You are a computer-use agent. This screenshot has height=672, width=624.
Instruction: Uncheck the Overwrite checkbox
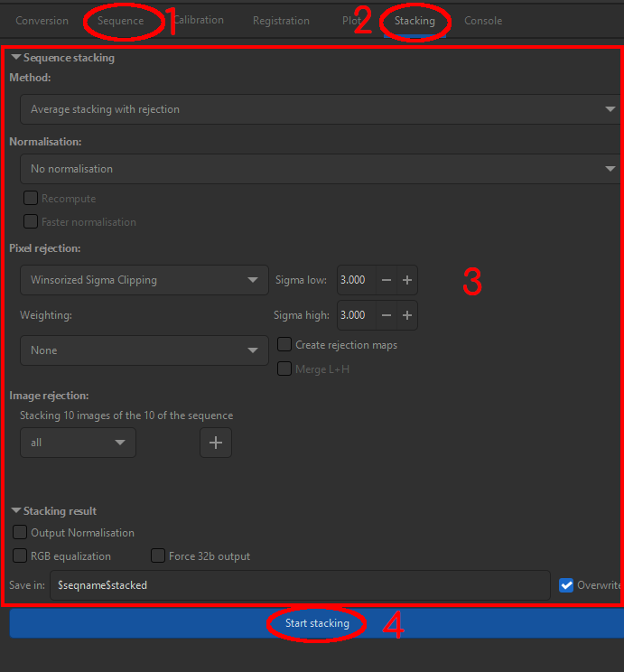coord(566,585)
